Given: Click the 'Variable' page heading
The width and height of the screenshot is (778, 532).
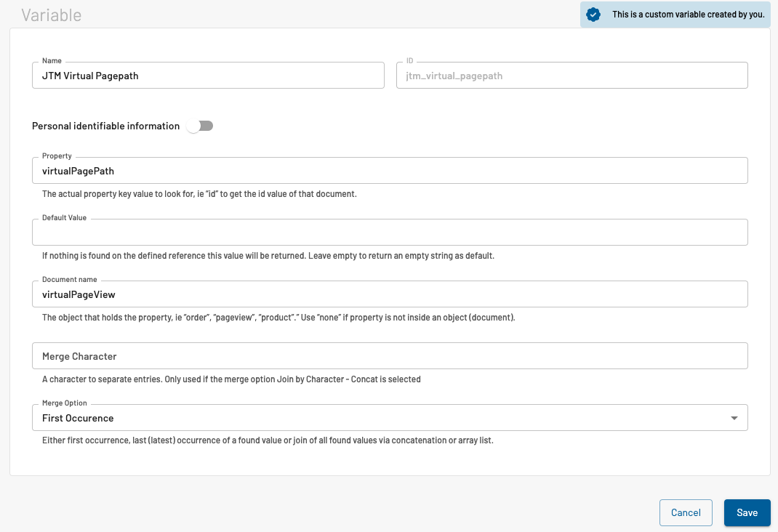Looking at the screenshot, I should 52,15.
